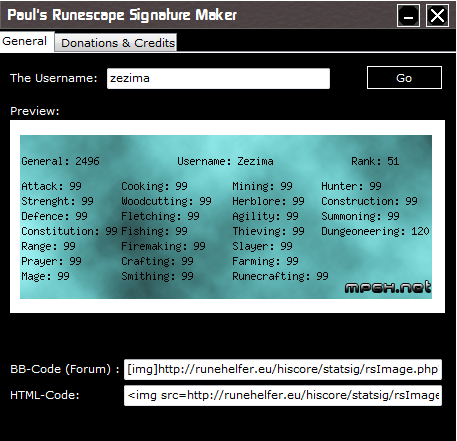Click the 'Dungeoneering: 120' stat
Screen dimensions: 457x441
(x=375, y=231)
